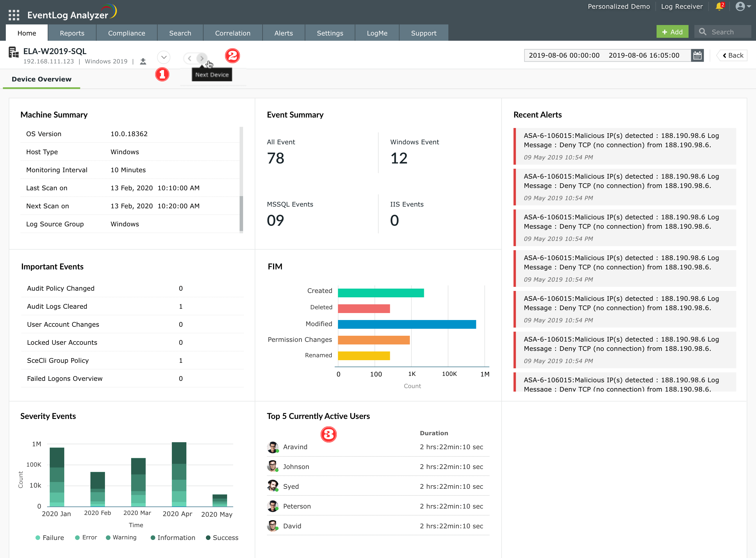Click the Modified bar in FIM chart
The image size is (756, 558).
point(407,324)
